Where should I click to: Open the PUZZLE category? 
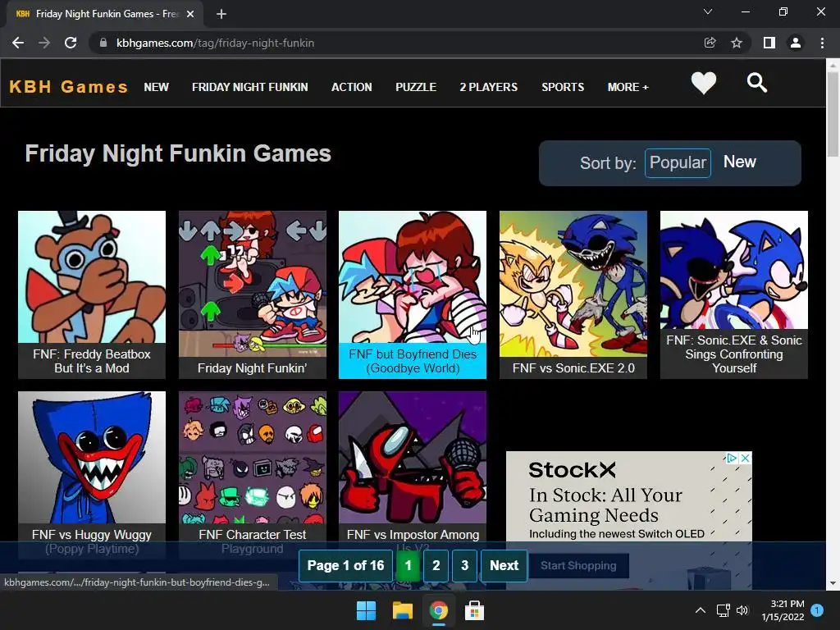[416, 87]
